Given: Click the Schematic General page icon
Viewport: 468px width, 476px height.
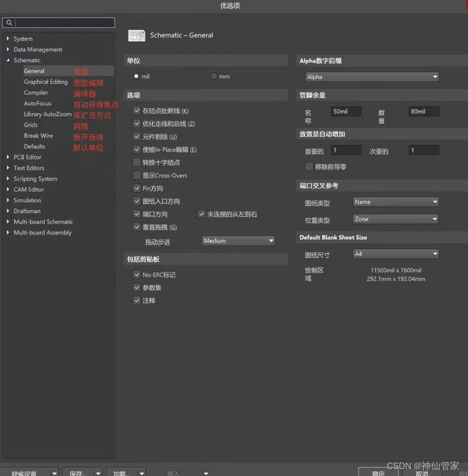Looking at the screenshot, I should 137,35.
